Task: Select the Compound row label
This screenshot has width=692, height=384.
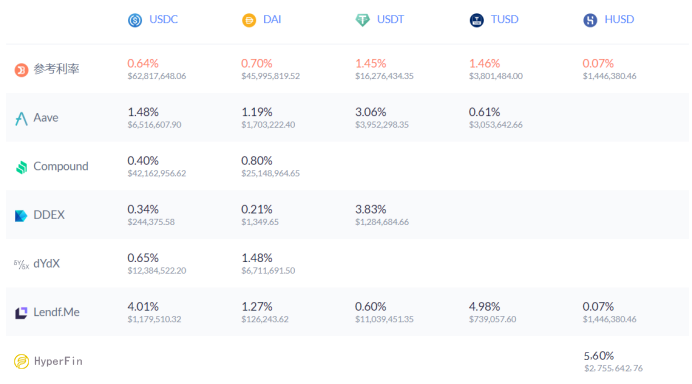Action: point(61,166)
